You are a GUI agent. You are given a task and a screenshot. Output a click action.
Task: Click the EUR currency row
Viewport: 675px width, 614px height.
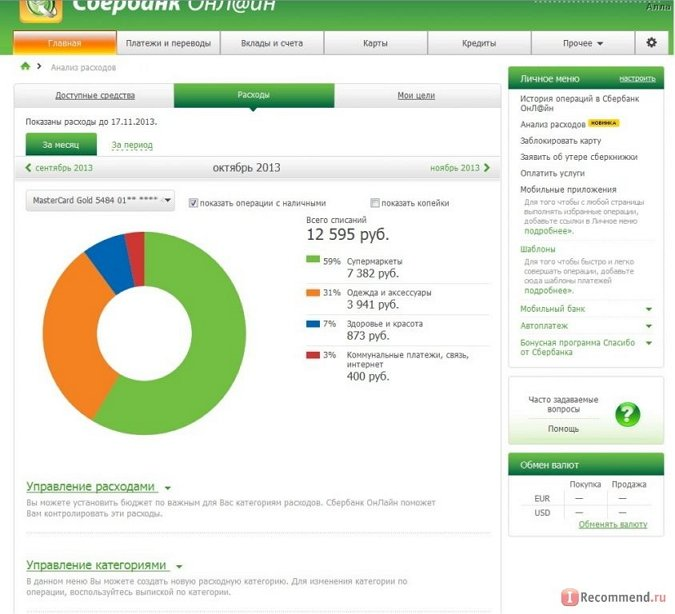point(586,499)
